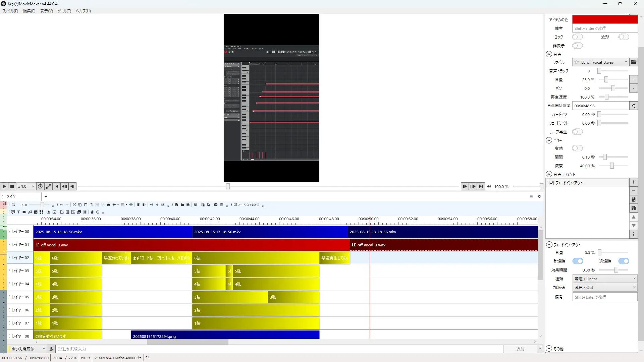The width and height of the screenshot is (644, 362).
Task: Open the ツール(T) menu
Action: (x=64, y=11)
